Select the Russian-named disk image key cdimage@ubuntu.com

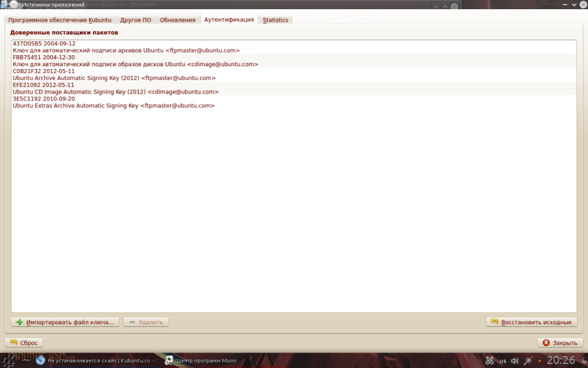136,64
